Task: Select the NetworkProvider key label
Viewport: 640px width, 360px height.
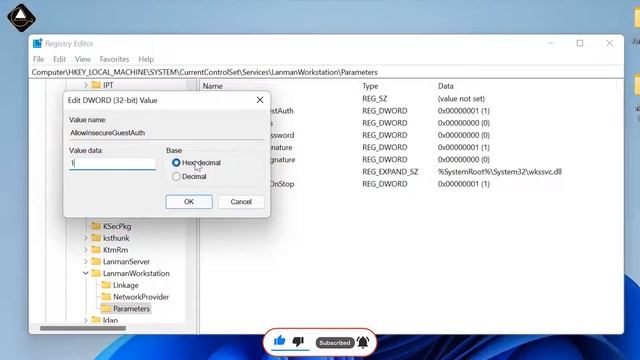Action: coord(141,297)
